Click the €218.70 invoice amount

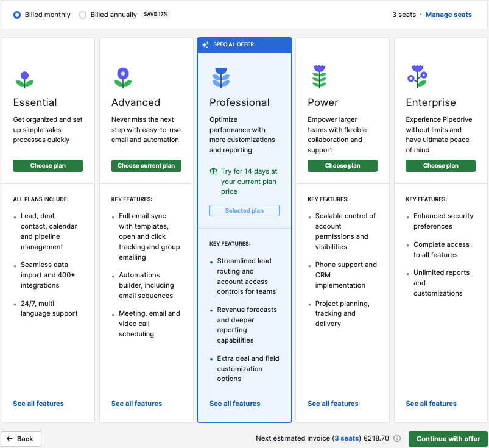pos(376,438)
